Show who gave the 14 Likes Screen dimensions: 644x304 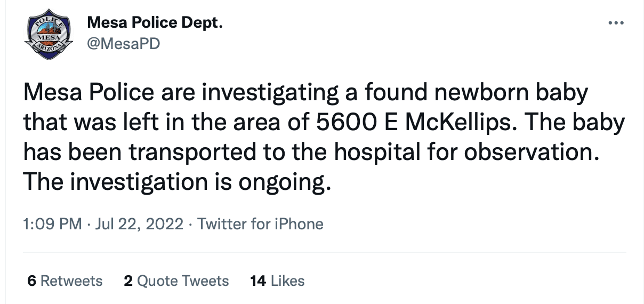point(277,281)
